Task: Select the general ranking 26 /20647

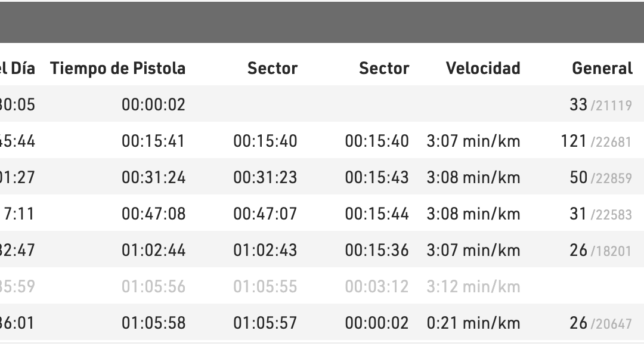Action: 600,323
